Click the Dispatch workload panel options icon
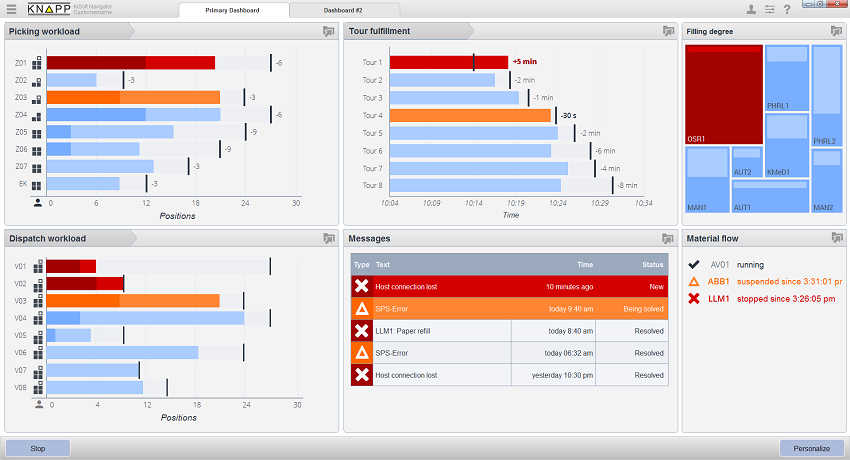This screenshot has width=850, height=460. click(329, 238)
